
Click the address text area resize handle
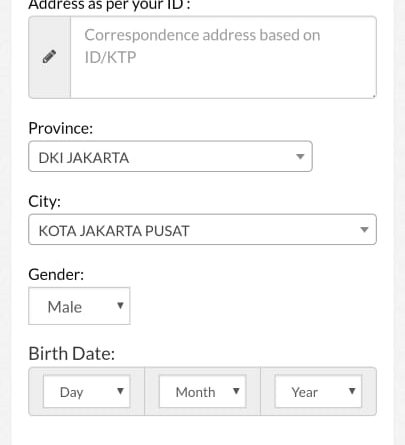(374, 96)
